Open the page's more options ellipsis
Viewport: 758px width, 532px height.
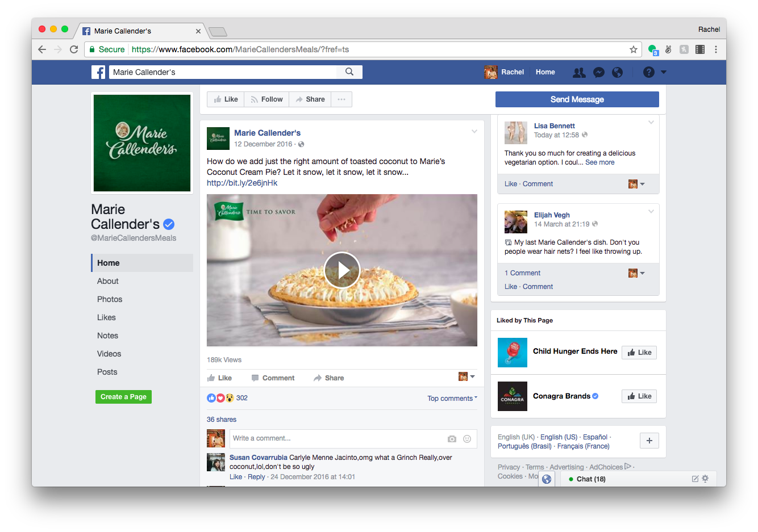[341, 99]
